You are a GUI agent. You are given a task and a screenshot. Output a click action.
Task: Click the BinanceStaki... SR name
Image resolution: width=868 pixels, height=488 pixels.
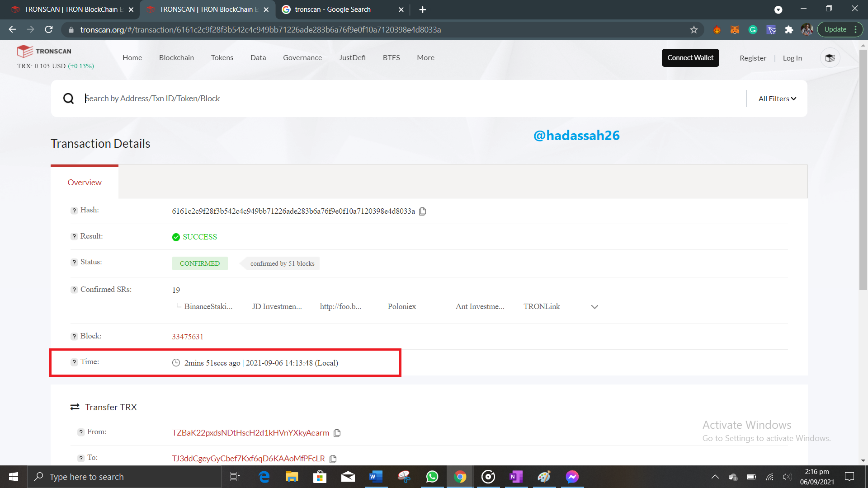click(208, 307)
